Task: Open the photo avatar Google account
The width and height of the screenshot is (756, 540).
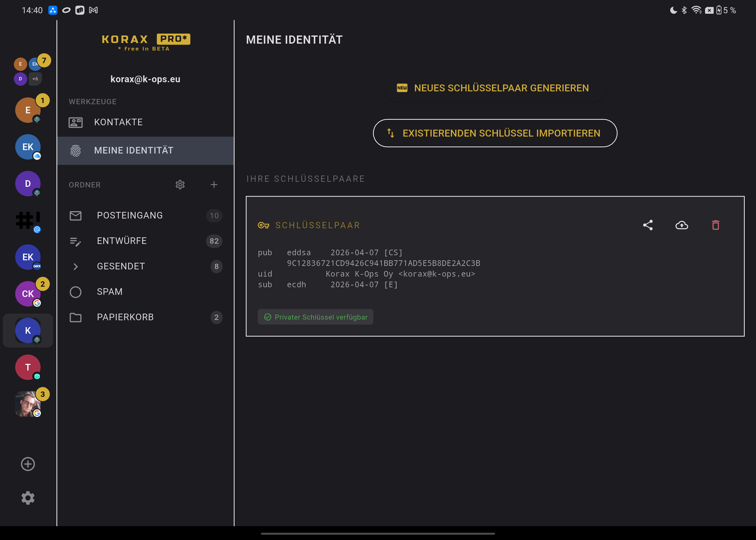Action: [x=28, y=404]
